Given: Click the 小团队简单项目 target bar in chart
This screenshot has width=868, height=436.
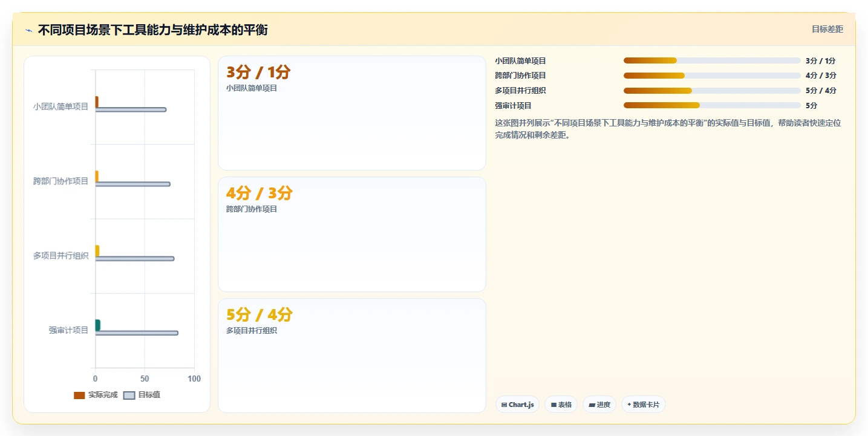Looking at the screenshot, I should [x=131, y=109].
